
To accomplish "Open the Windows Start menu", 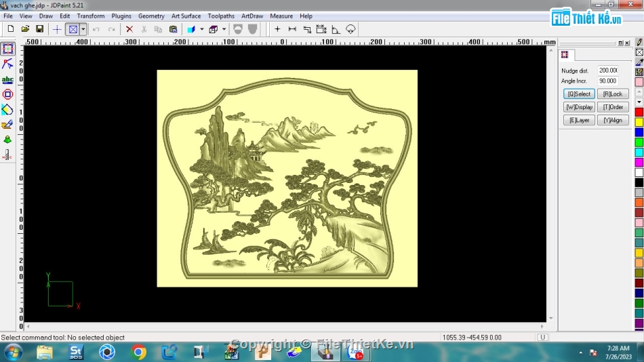I will (13, 353).
